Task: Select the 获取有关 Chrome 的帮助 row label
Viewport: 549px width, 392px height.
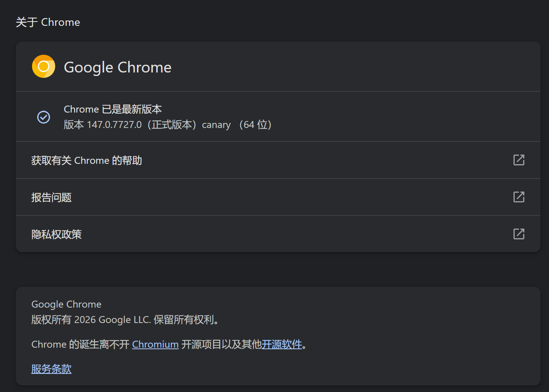Action: pos(86,160)
